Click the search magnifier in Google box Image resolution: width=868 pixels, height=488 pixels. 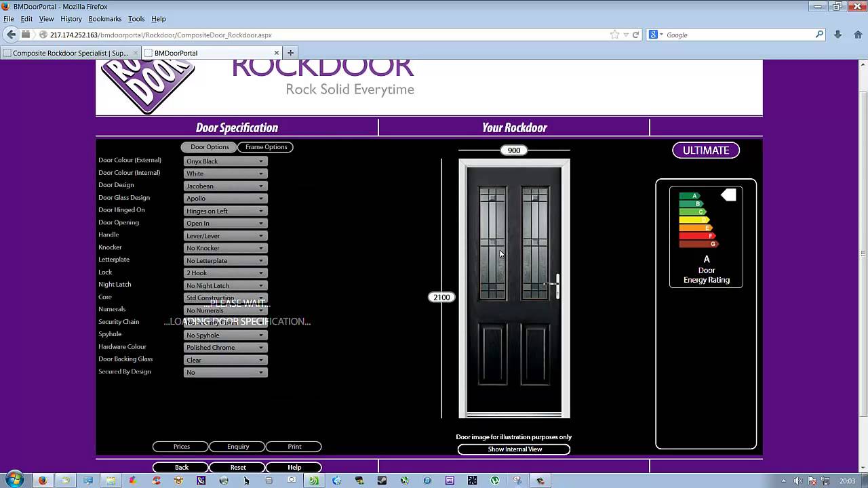click(819, 35)
